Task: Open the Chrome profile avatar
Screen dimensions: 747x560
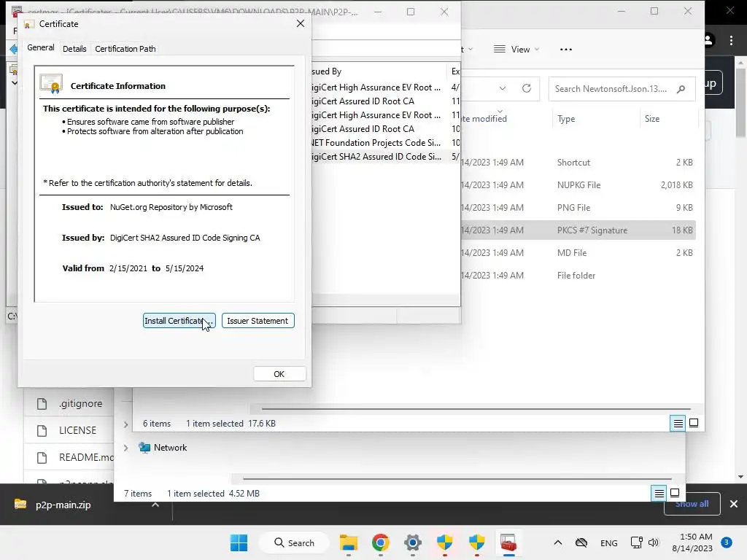Action: (708, 41)
